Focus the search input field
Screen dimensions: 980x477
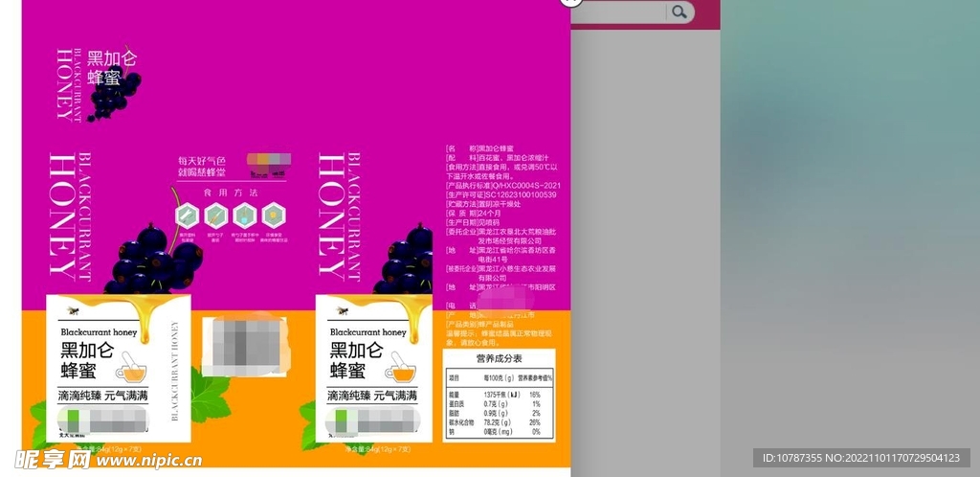pos(618,11)
